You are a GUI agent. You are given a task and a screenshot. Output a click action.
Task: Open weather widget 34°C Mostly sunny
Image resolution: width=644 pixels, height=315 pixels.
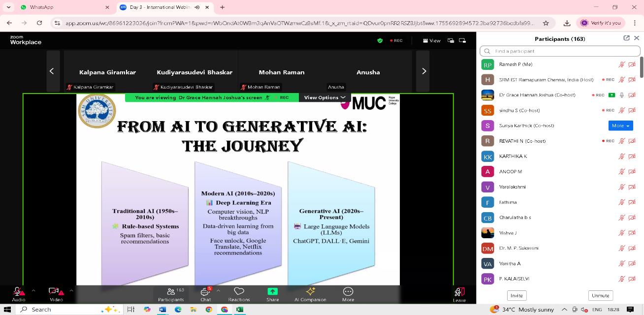[522, 309]
